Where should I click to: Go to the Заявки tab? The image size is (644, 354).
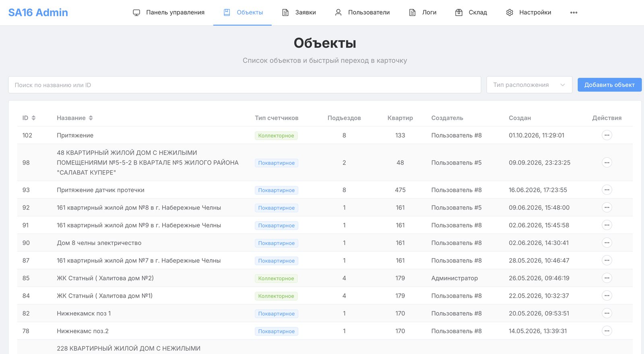coord(299,12)
